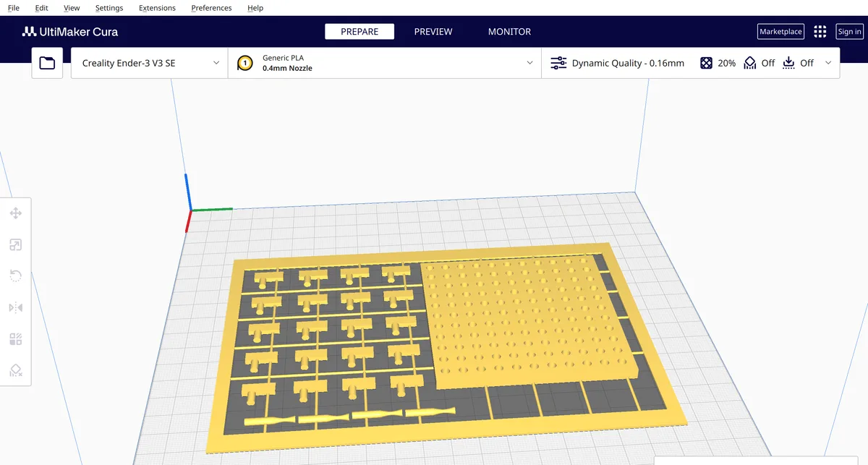Open the UltiMaker apps grid icon
The width and height of the screenshot is (868, 465).
point(820,32)
